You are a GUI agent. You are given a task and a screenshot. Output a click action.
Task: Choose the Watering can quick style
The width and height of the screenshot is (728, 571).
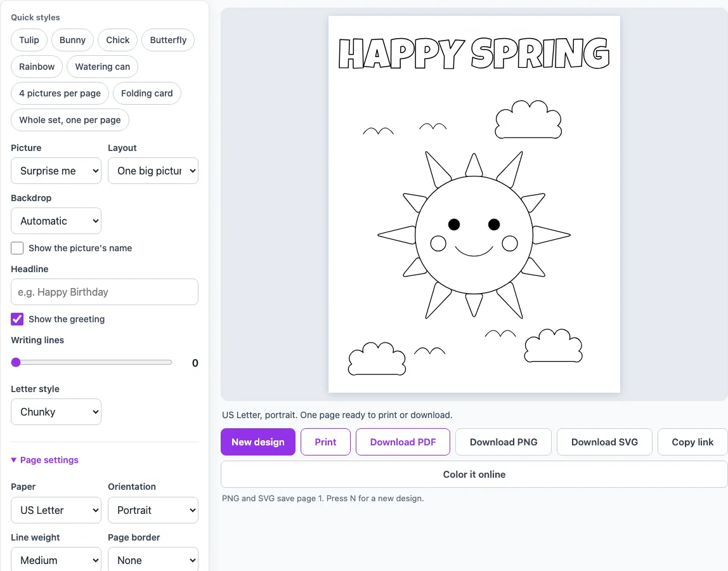tap(103, 67)
